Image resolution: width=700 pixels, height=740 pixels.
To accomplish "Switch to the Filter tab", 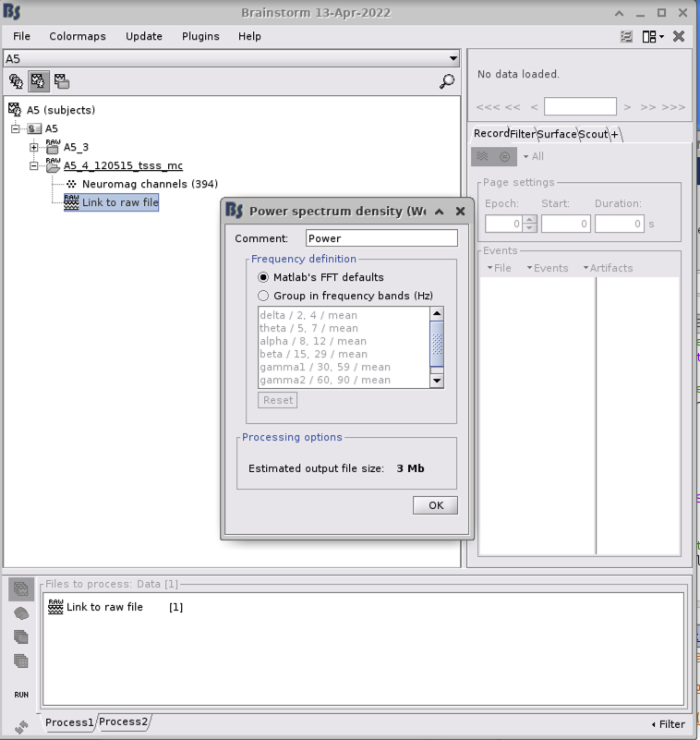I will point(522,134).
